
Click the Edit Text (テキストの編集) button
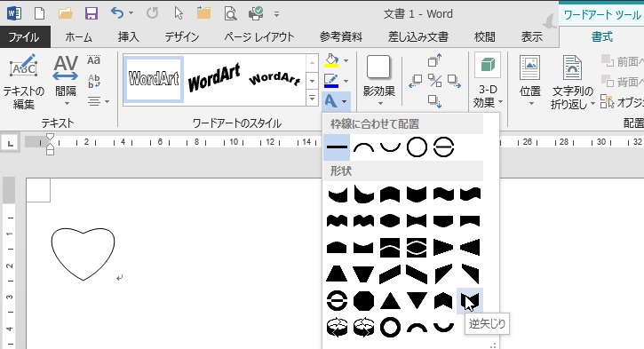click(23, 82)
